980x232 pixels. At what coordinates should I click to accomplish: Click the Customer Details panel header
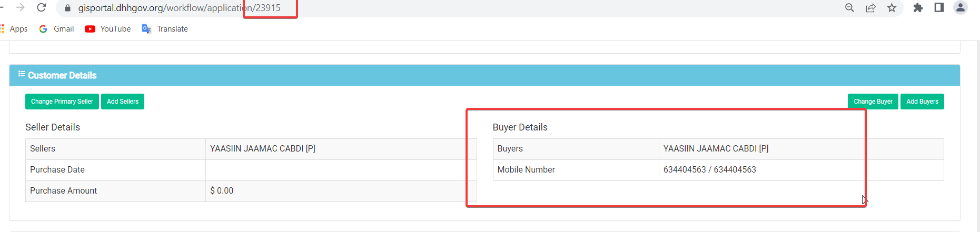coord(484,75)
